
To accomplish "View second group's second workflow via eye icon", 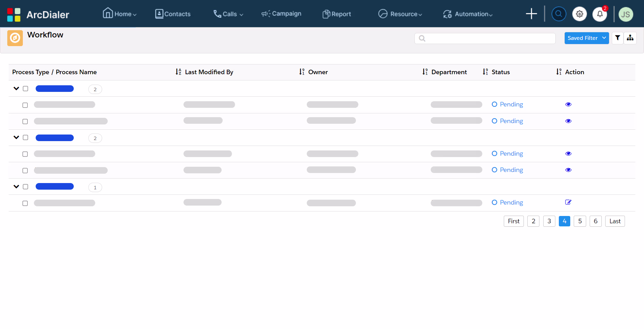I will 568,170.
